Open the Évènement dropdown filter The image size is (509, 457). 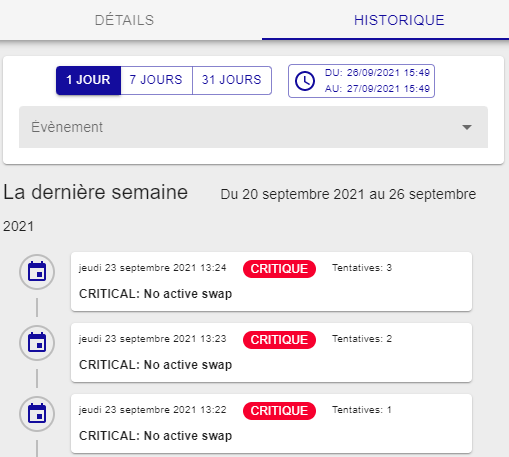pyautogui.click(x=253, y=127)
